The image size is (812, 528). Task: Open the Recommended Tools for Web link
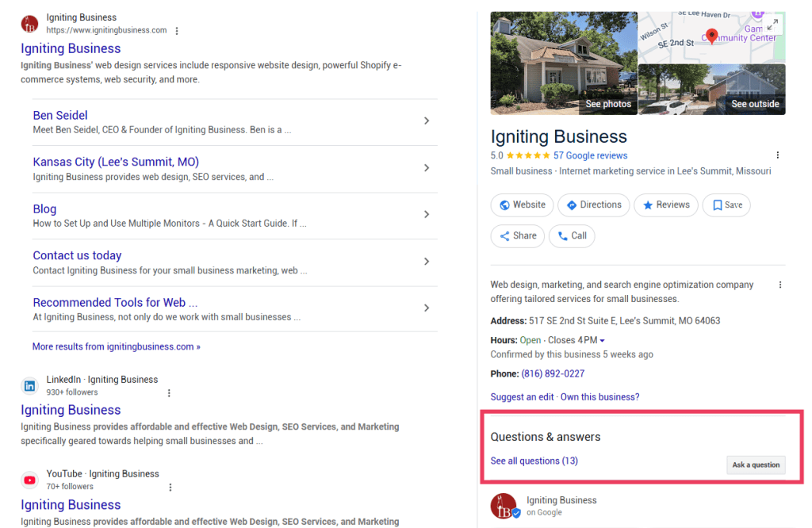point(115,303)
